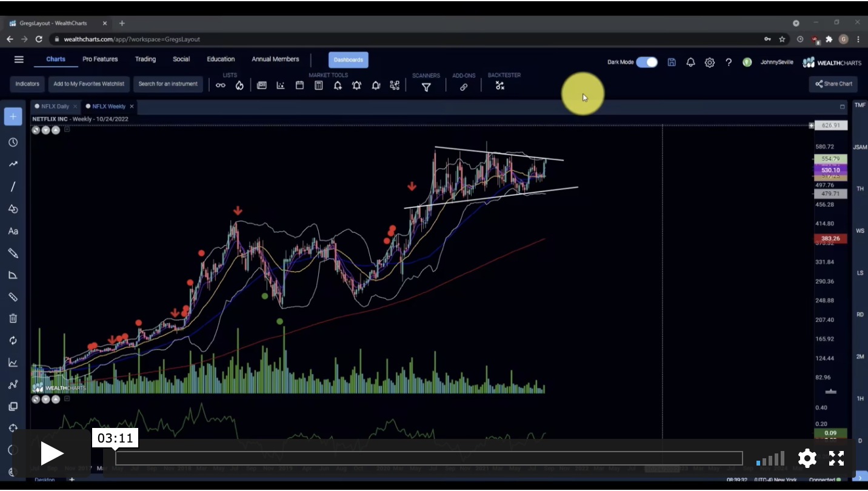Expand price pane with up arrow circle

tap(56, 130)
